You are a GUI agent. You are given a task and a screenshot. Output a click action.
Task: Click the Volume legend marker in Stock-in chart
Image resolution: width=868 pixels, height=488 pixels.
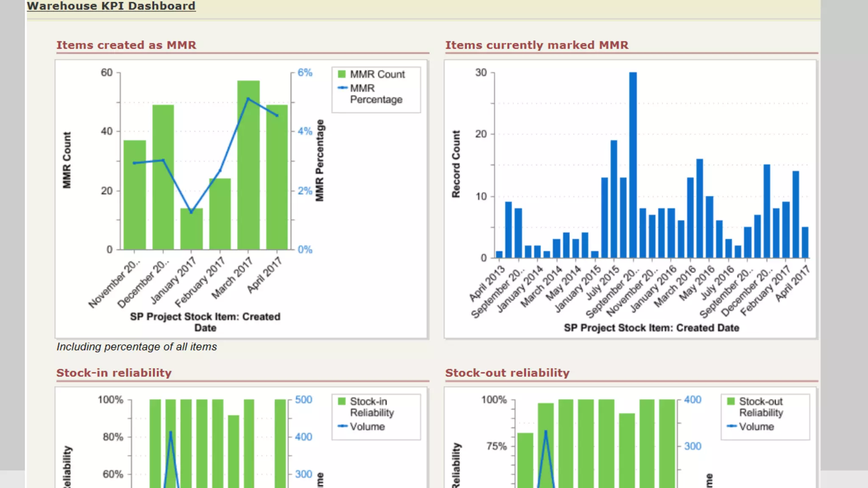pos(342,426)
